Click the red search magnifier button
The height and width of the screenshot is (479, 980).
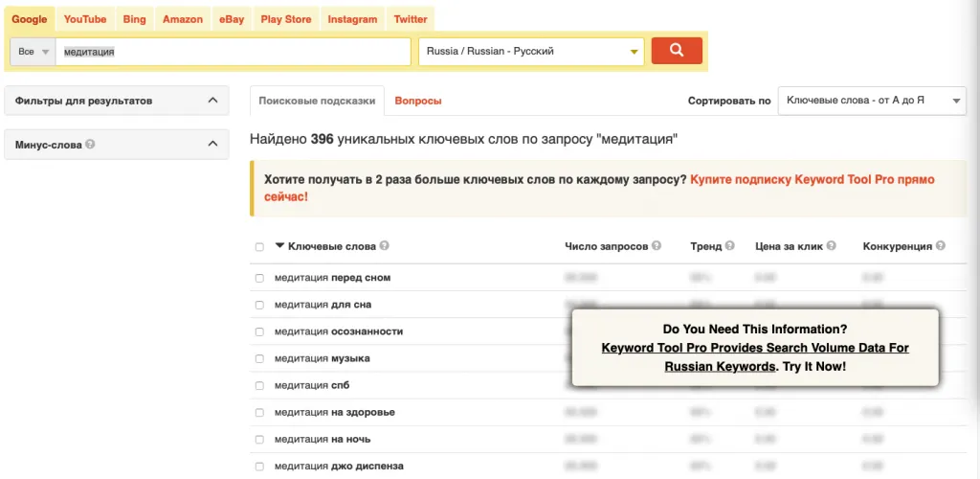[x=677, y=51]
